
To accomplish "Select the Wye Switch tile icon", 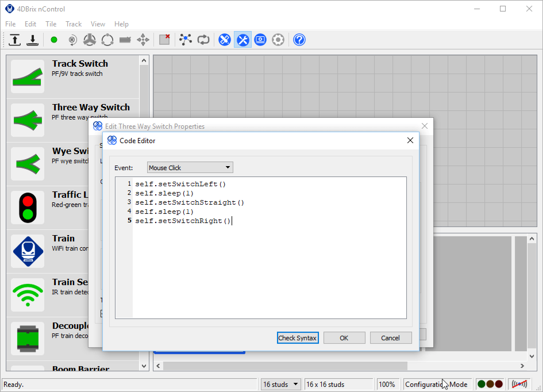I will coord(28,164).
